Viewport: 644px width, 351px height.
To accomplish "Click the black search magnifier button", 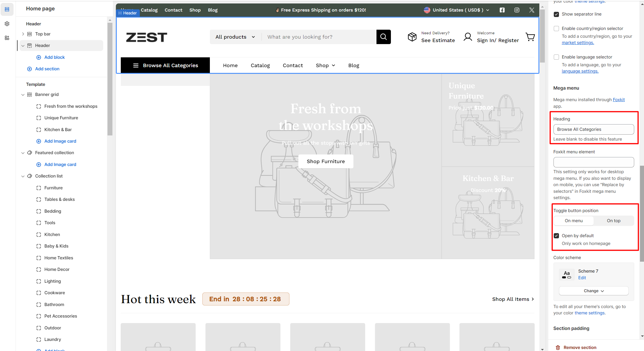I will (383, 37).
